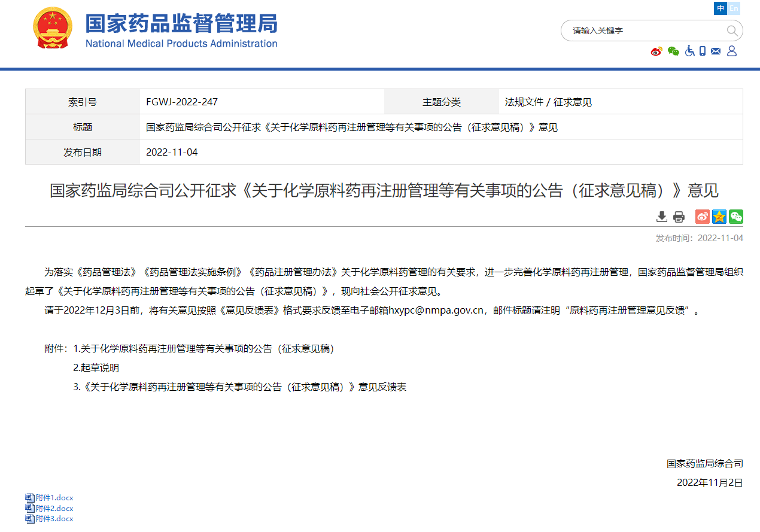Screen dimensions: 760x532
Task: Click the 法规文件 / 征求意见 category text
Action: (548, 102)
